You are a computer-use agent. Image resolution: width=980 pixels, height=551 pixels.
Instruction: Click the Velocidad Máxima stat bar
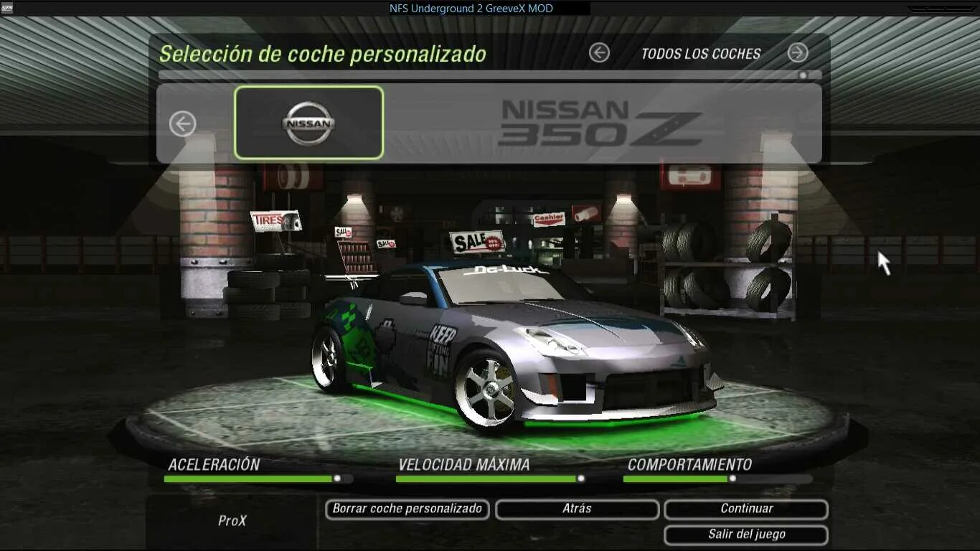[491, 479]
